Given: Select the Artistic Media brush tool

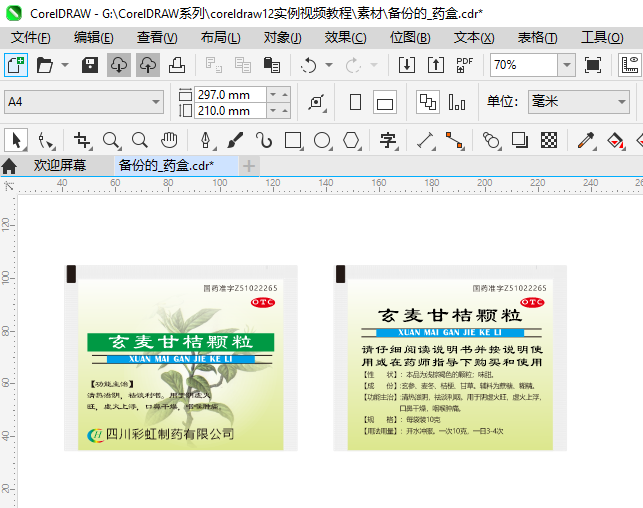Looking at the screenshot, I should [x=235, y=141].
